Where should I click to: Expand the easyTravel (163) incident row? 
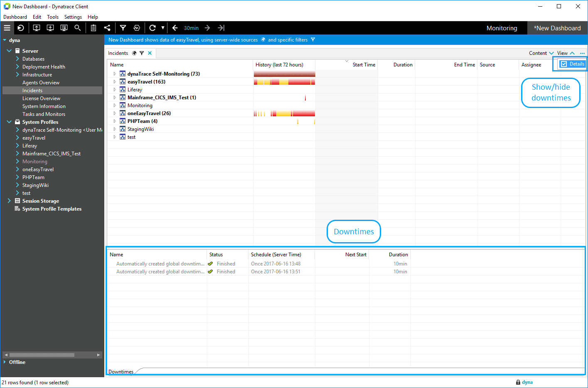click(x=115, y=82)
